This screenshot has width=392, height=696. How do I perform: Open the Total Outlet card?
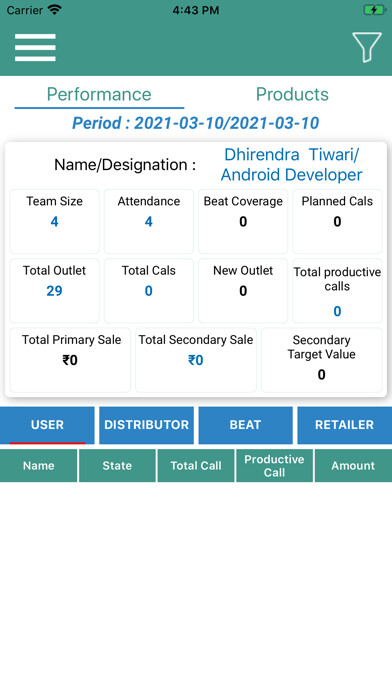(55, 291)
